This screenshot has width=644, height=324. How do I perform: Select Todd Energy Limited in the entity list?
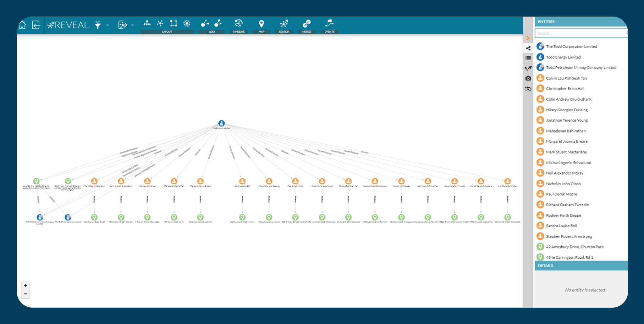point(563,57)
